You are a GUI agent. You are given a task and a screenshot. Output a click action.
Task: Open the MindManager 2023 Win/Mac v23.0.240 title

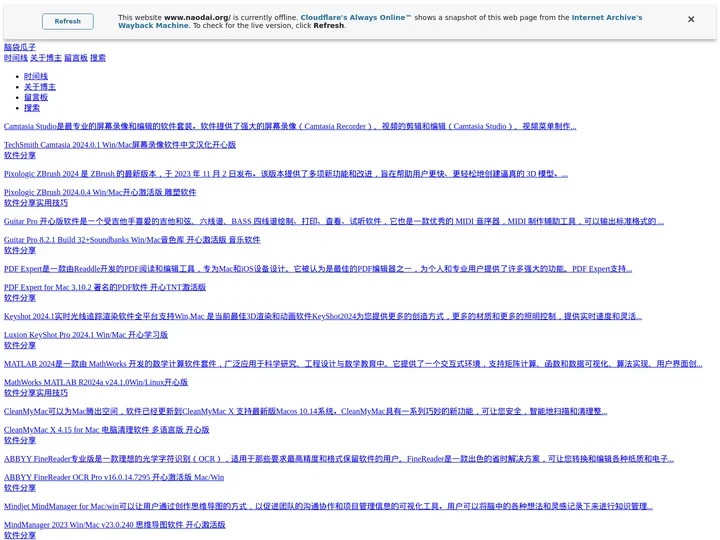115,525
